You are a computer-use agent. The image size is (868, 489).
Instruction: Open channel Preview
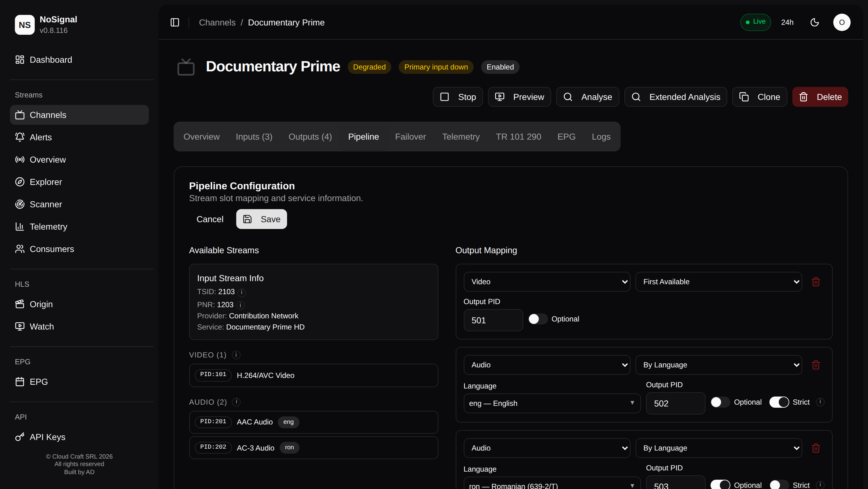[519, 97]
